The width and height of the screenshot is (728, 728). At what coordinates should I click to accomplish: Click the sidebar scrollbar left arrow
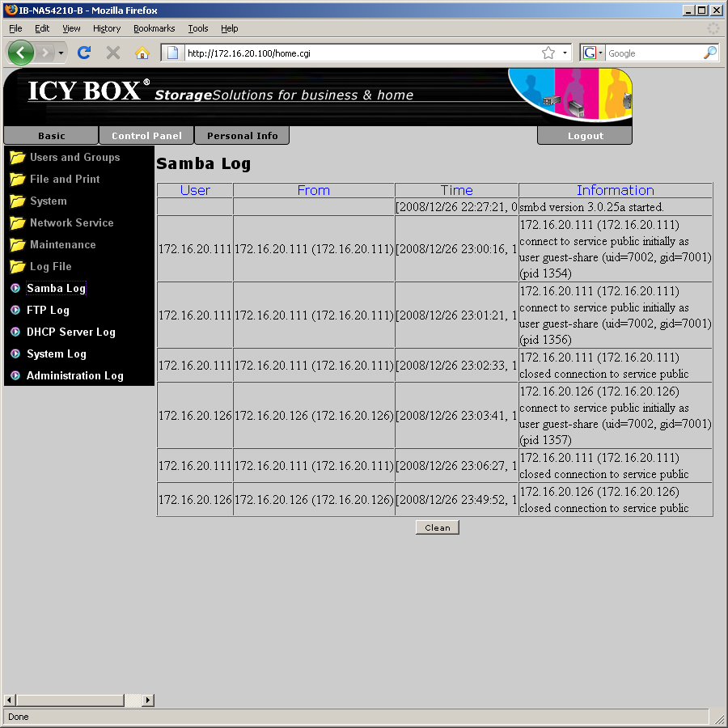point(9,700)
